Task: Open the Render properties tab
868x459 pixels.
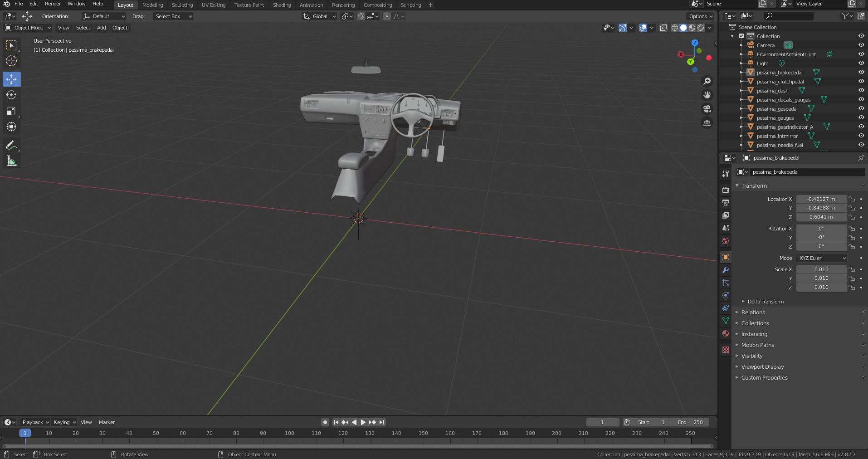Action: pyautogui.click(x=726, y=190)
